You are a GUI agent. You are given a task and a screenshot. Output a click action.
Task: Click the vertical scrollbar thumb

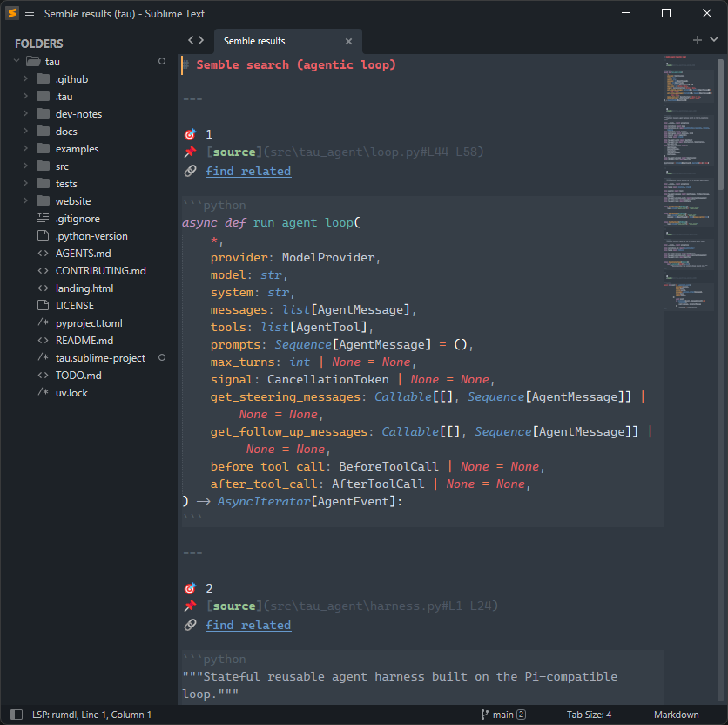coord(720,124)
